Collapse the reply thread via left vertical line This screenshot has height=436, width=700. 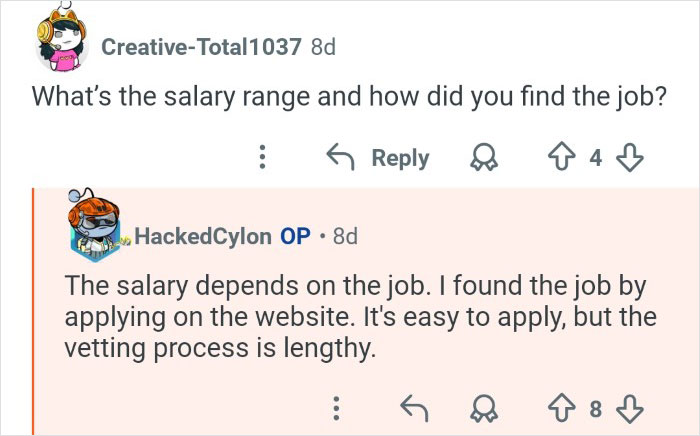(x=35, y=310)
